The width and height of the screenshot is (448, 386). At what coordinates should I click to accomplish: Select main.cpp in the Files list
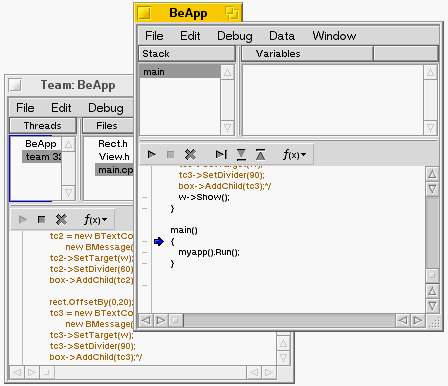[x=114, y=170]
